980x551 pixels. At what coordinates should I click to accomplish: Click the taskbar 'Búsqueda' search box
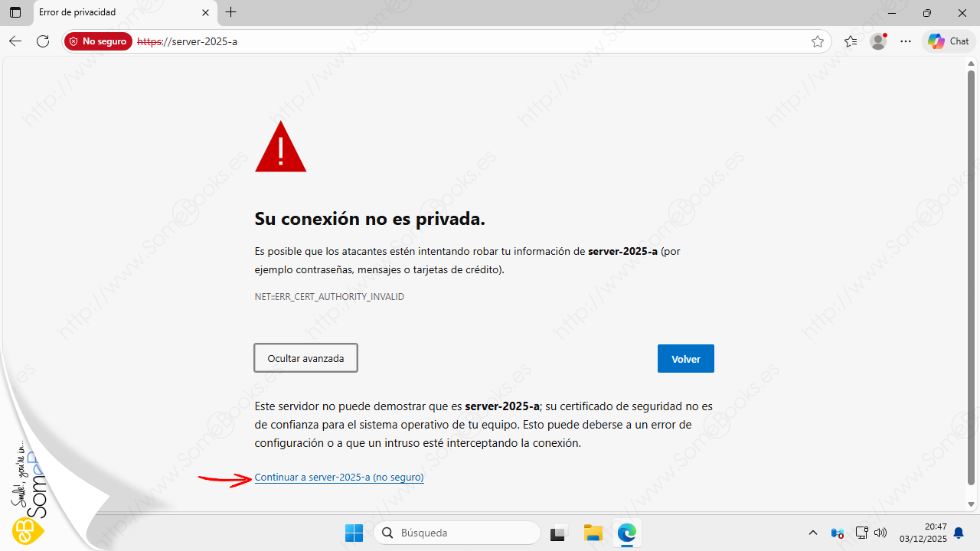pos(457,533)
